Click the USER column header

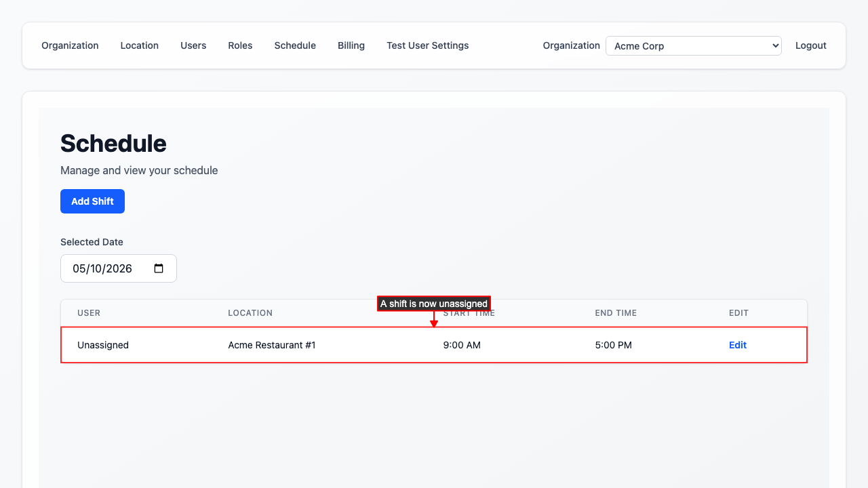point(89,312)
